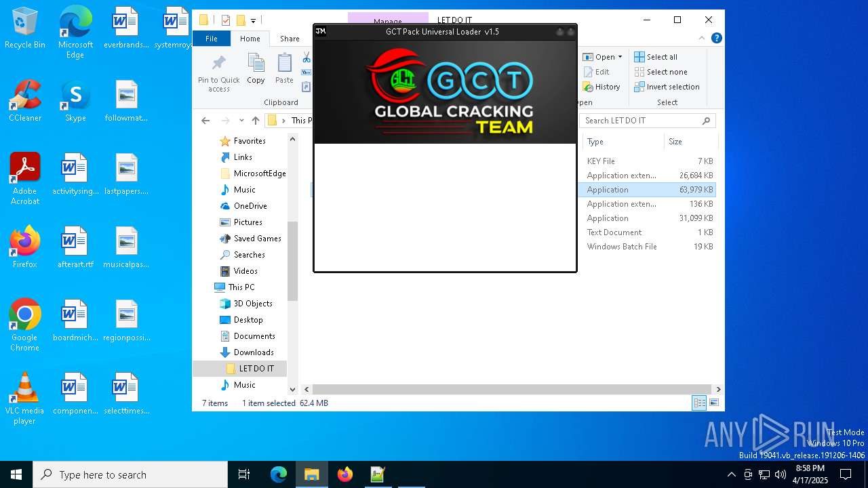Screen dimensions: 868x488
Task: Select LET DO IT folder in tree
Action: tap(256, 369)
